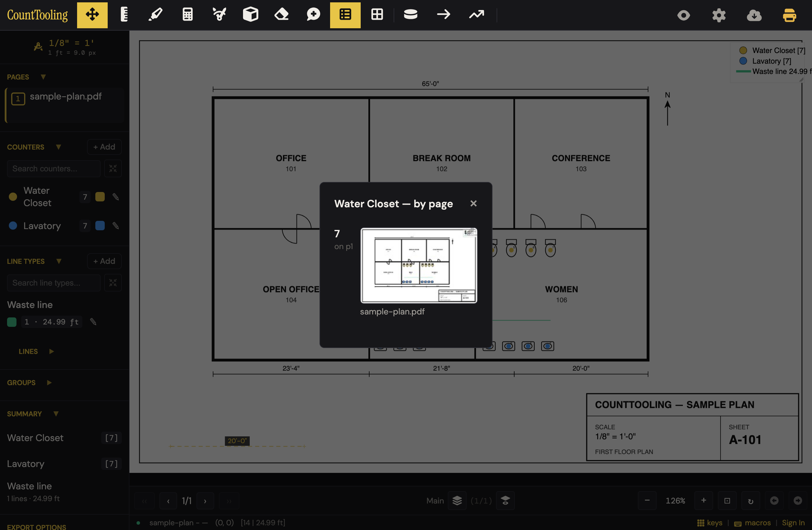Select the highlighter marker tool
Screen dimensions: 812x530
coord(156,15)
